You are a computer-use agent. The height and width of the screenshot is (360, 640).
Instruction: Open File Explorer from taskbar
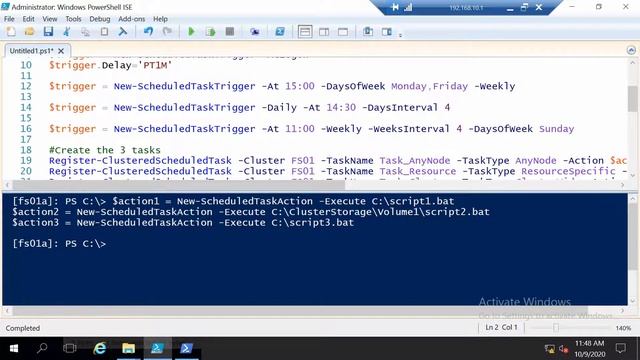point(128,348)
